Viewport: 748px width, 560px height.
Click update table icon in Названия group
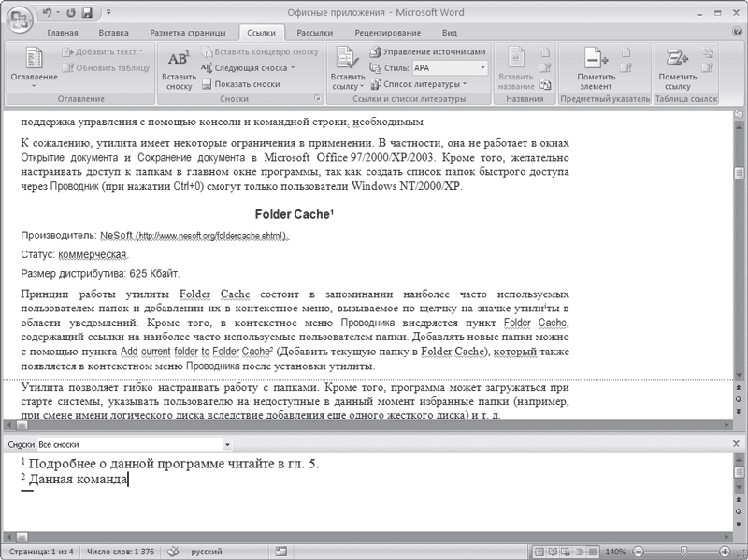click(545, 67)
